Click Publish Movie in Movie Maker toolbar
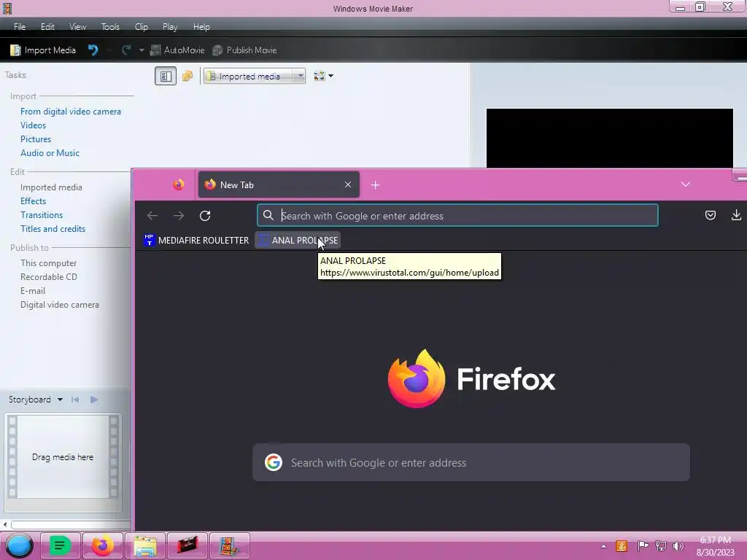Viewport: 747px width, 560px height. tap(244, 50)
